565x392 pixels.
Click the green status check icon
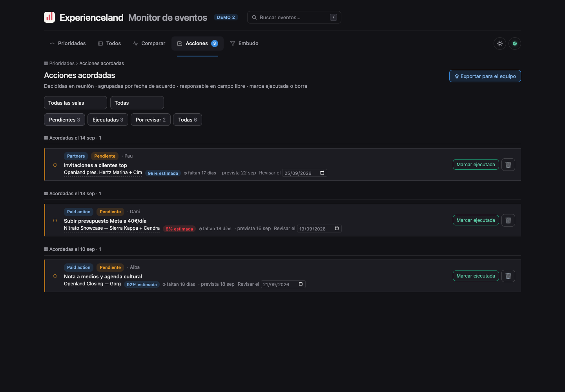pos(515,44)
